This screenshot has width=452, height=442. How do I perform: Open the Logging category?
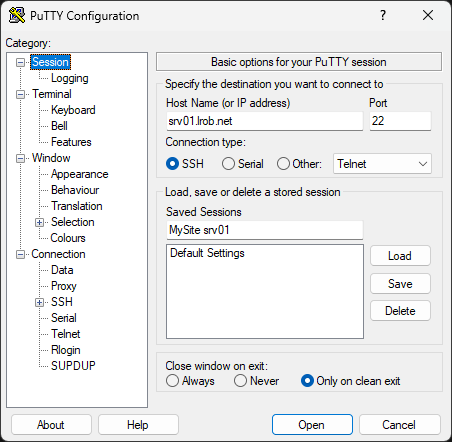(x=70, y=78)
